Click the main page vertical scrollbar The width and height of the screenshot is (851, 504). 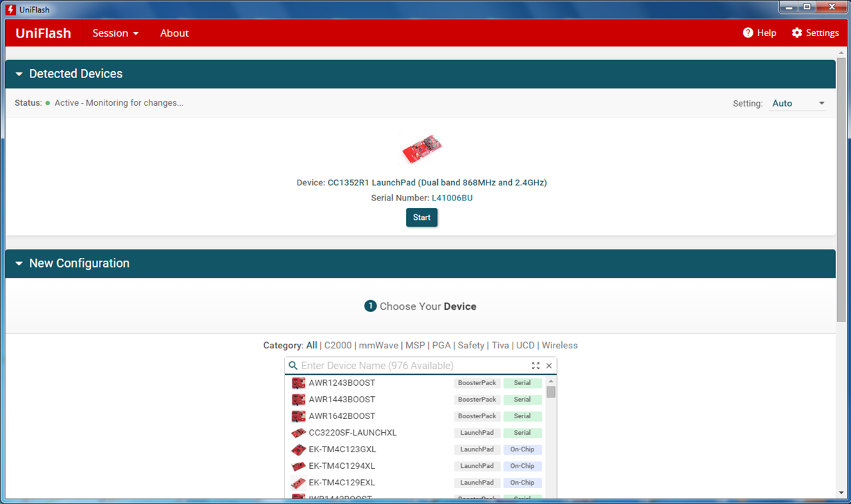(x=841, y=190)
